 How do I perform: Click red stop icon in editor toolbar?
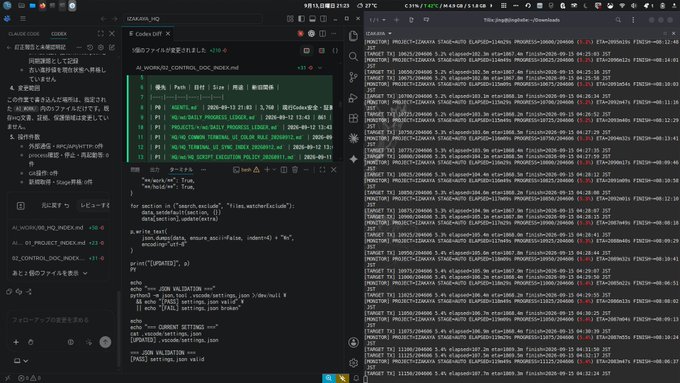[x=300, y=33]
